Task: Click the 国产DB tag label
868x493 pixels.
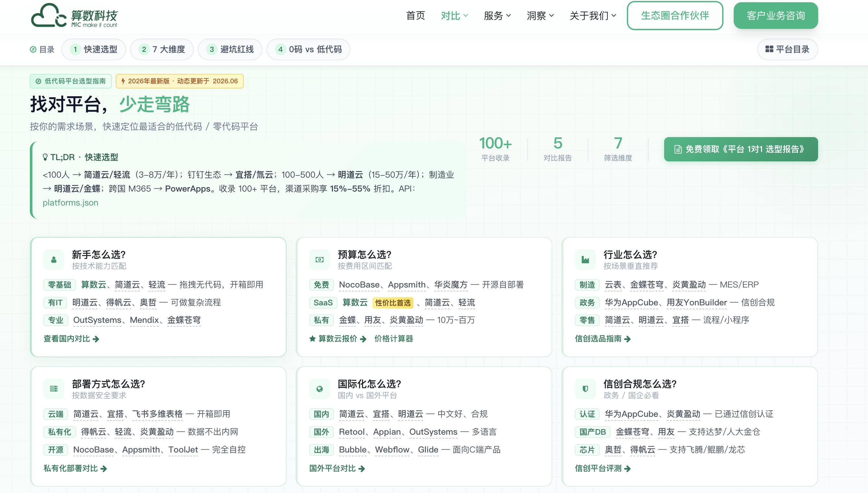Action: pyautogui.click(x=592, y=432)
